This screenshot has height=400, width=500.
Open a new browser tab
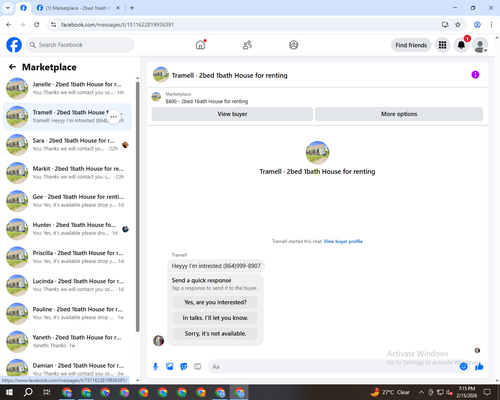132,8
